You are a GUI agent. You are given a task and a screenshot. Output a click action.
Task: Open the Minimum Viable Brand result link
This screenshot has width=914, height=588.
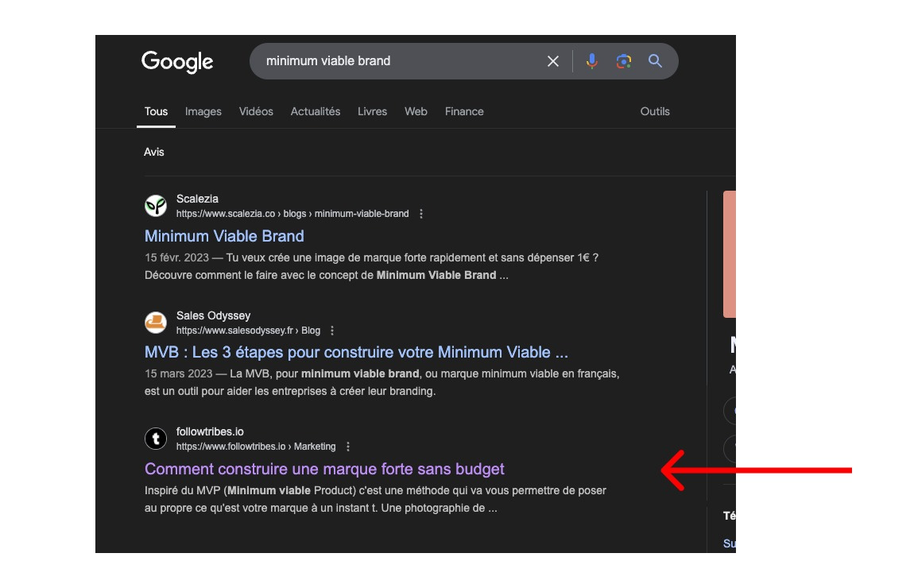[x=224, y=236]
